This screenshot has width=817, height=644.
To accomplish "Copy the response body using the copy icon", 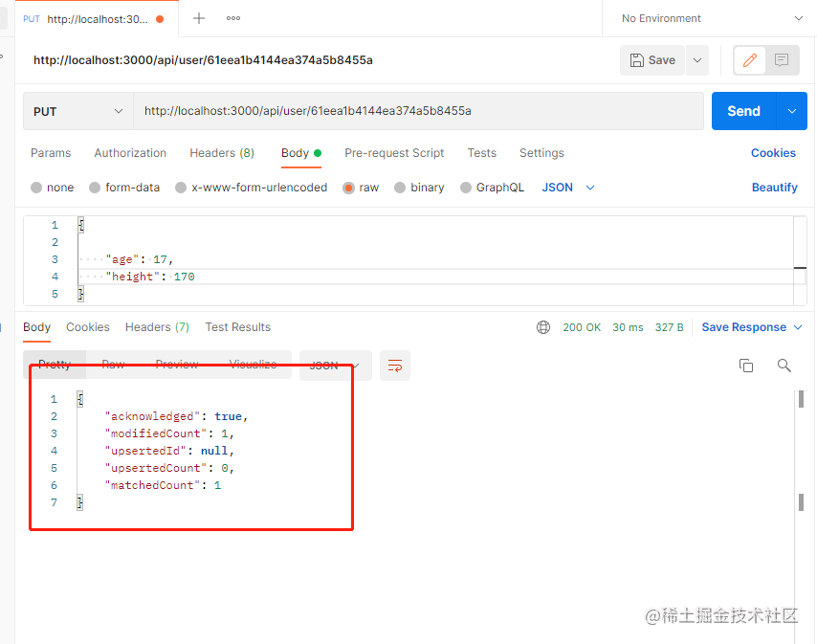I will (745, 366).
